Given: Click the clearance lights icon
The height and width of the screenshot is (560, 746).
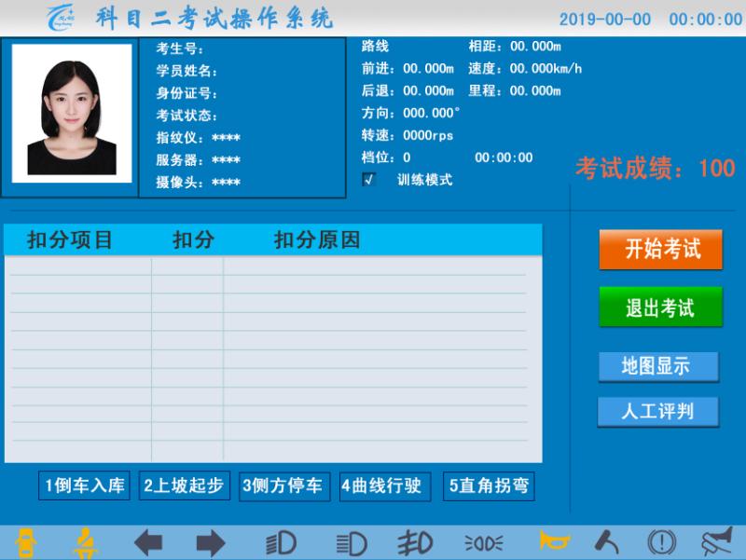Looking at the screenshot, I should (483, 542).
